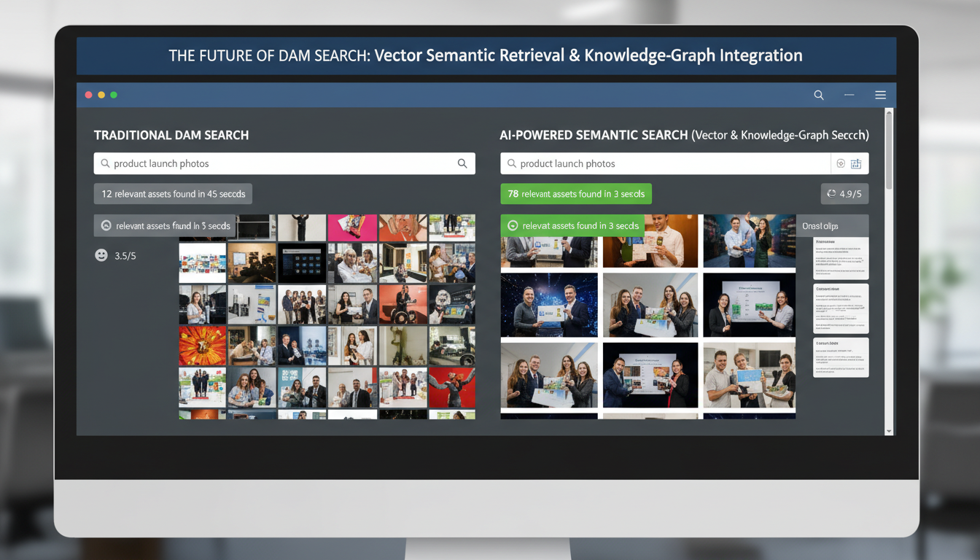
Task: Select the AI semantic search icon beside the query field
Action: pos(840,163)
